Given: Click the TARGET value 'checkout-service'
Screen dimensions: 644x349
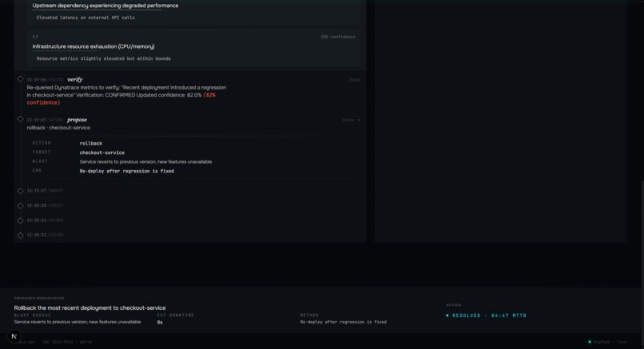Looking at the screenshot, I should (101, 153).
